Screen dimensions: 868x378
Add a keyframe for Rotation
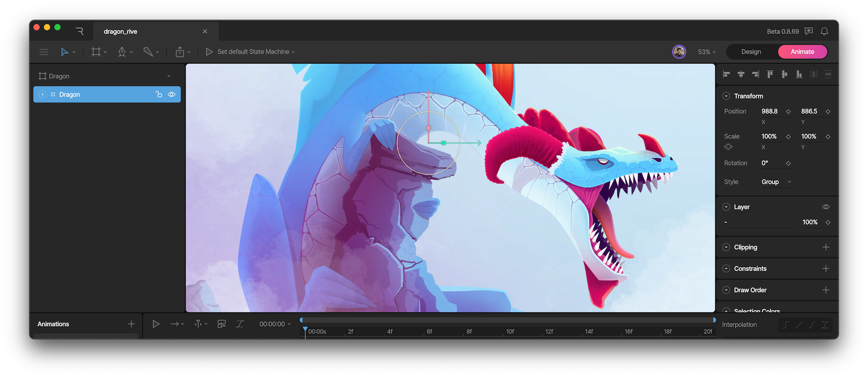788,164
